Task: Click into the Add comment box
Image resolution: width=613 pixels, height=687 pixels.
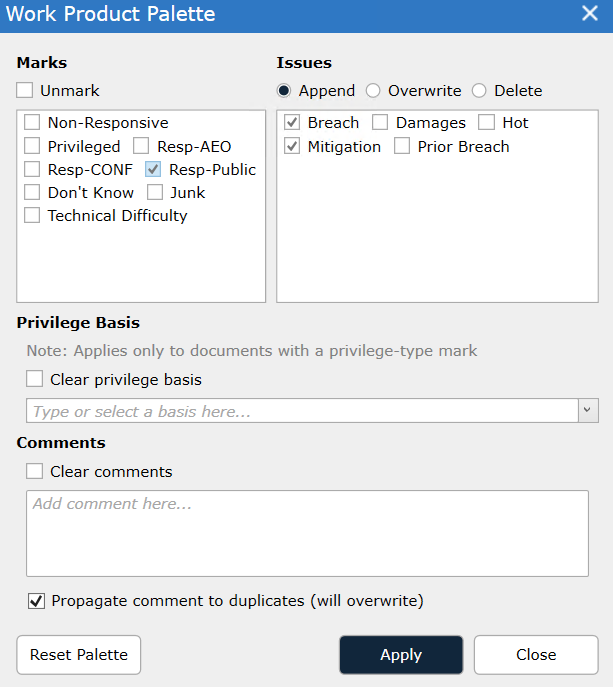Action: [307, 533]
